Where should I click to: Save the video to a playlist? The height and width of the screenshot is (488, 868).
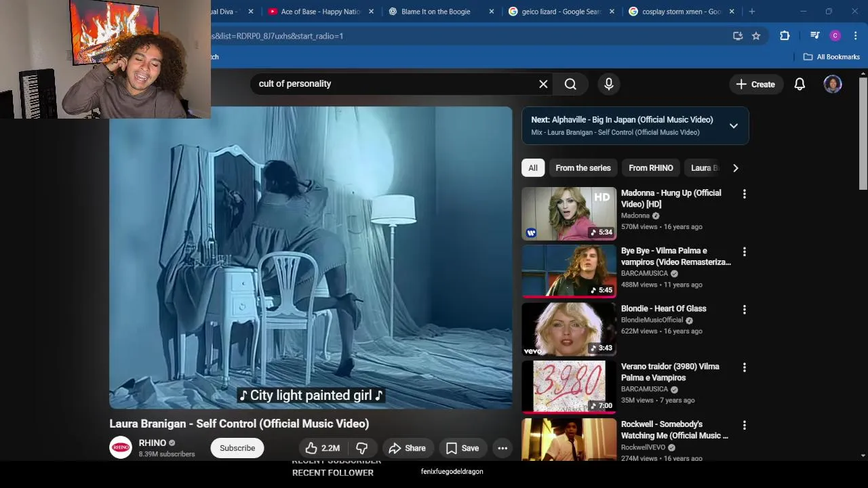point(462,448)
